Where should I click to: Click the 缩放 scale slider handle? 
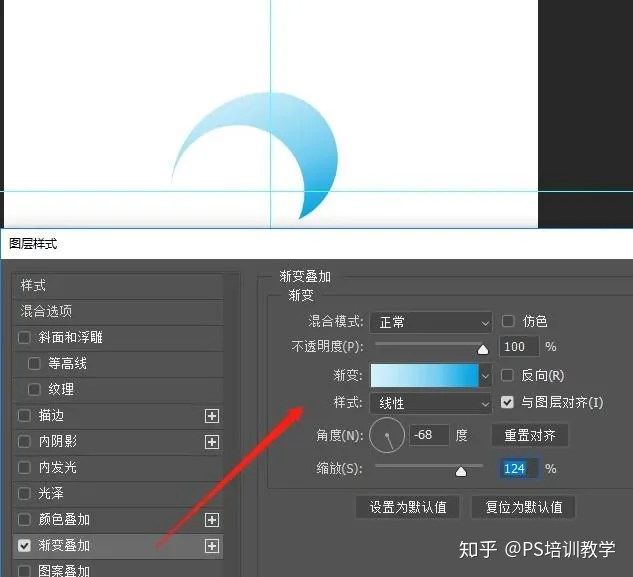461,471
